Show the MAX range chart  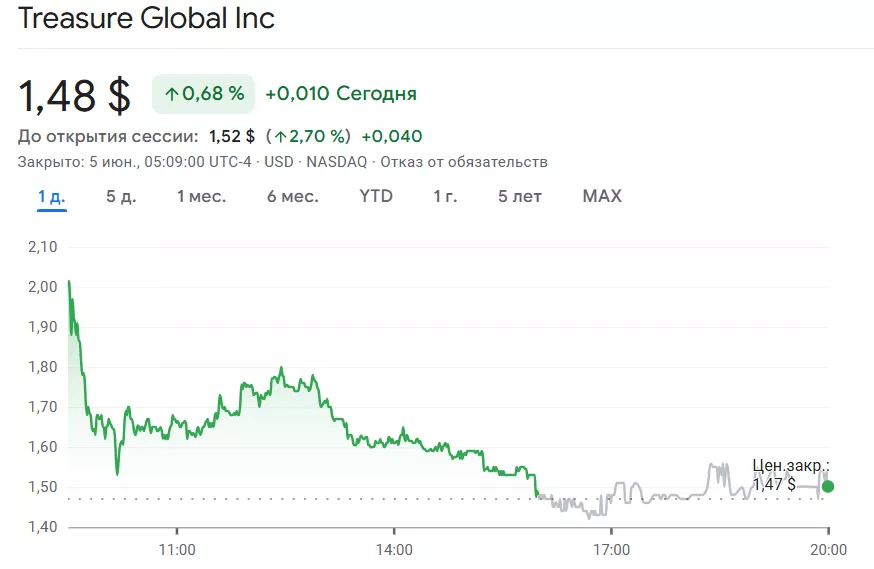click(602, 197)
